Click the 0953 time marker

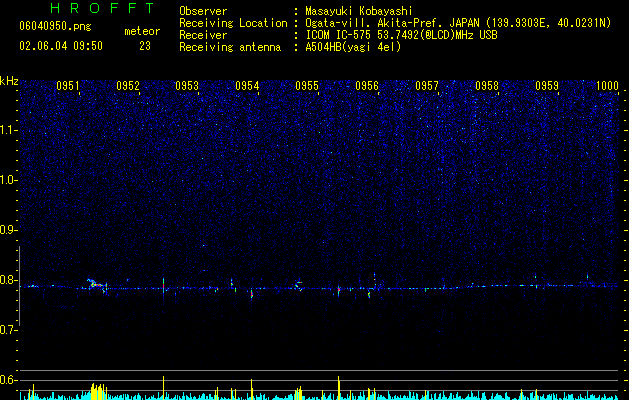click(187, 86)
